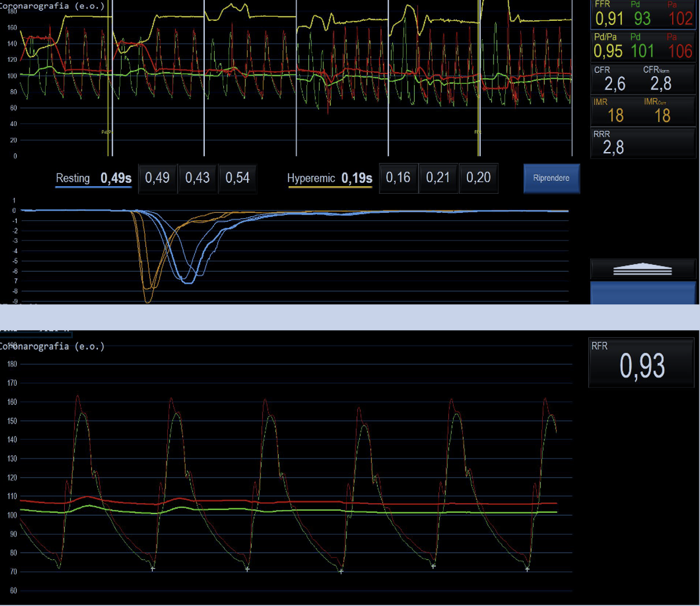This screenshot has width=700, height=606.
Task: Click the blue panel below the up-arrow
Action: (x=643, y=293)
